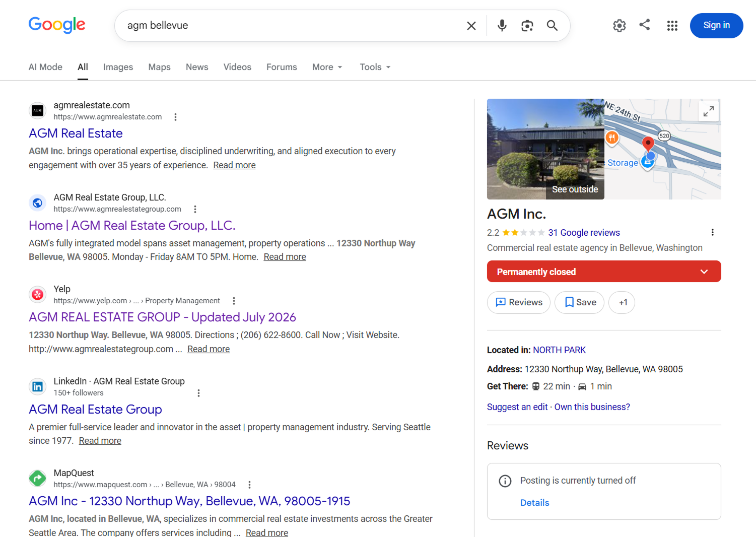Screen dimensions: 756x537
Task: Open AGM REAL ESTATE GROUP Yelp link
Action: [x=162, y=317]
